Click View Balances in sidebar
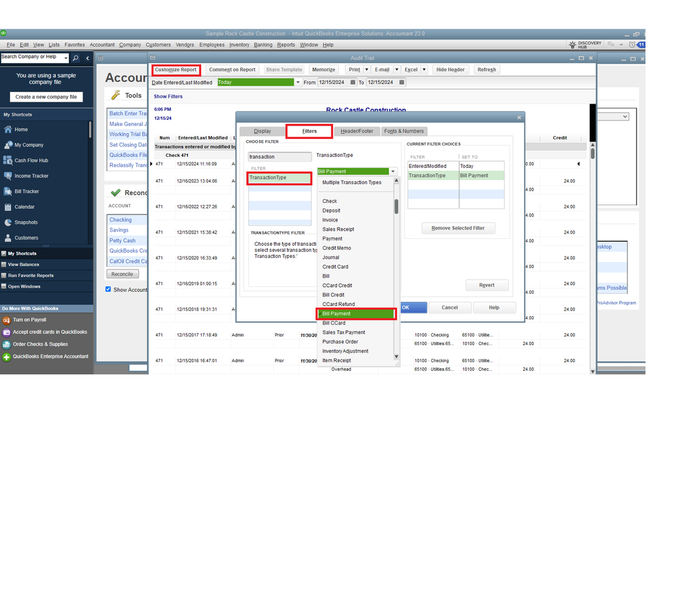This screenshot has width=676, height=616. (23, 265)
